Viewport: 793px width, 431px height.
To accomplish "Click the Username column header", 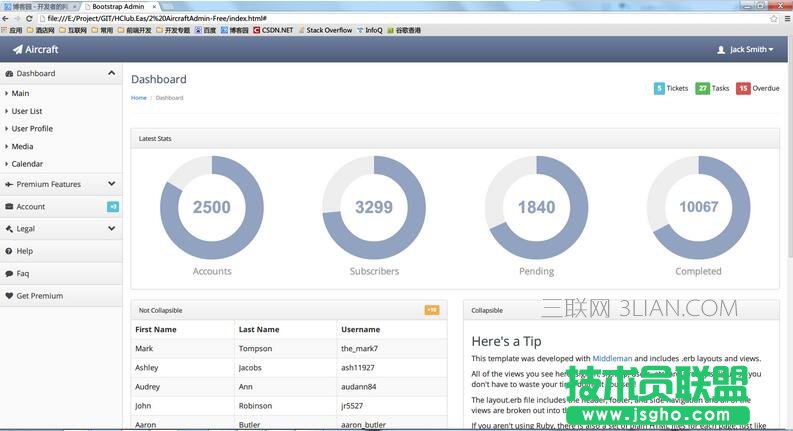I will tap(361, 329).
